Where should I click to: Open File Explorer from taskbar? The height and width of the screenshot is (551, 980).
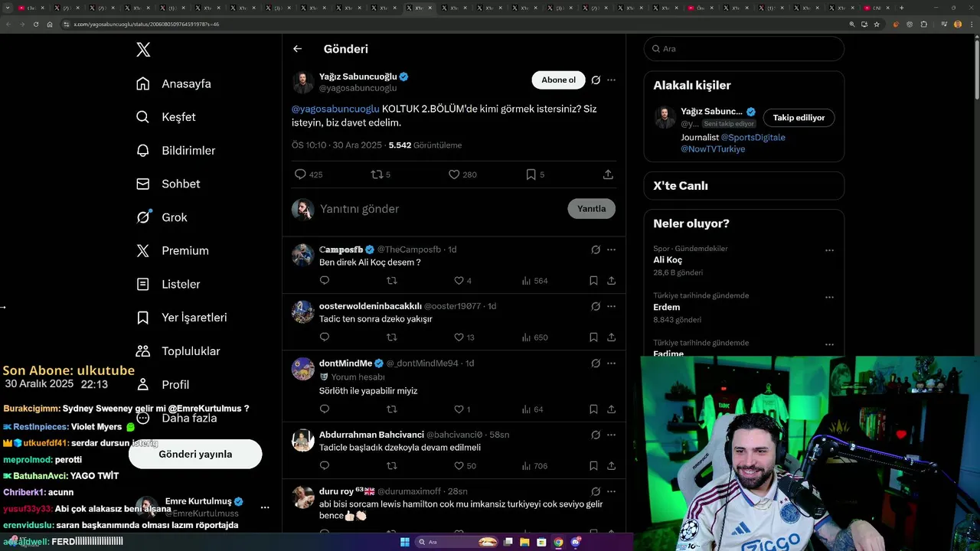525,542
